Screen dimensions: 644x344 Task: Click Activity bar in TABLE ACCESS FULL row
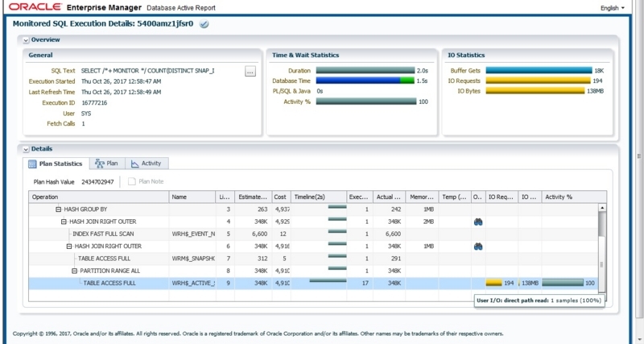coord(563,283)
